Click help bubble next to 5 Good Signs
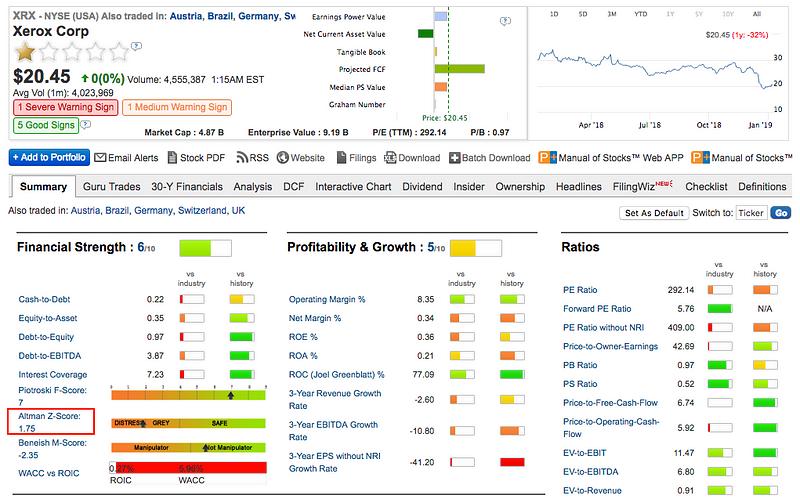800x502 pixels. point(86,124)
